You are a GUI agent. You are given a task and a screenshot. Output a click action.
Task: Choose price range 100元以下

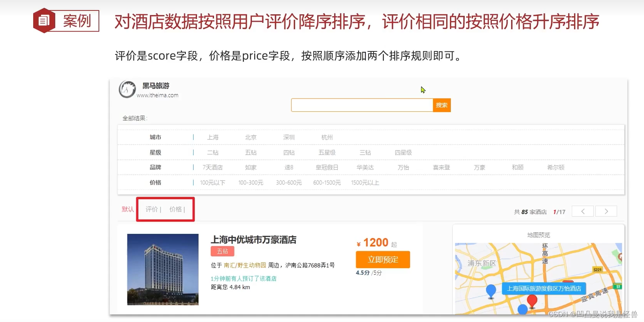(x=213, y=182)
